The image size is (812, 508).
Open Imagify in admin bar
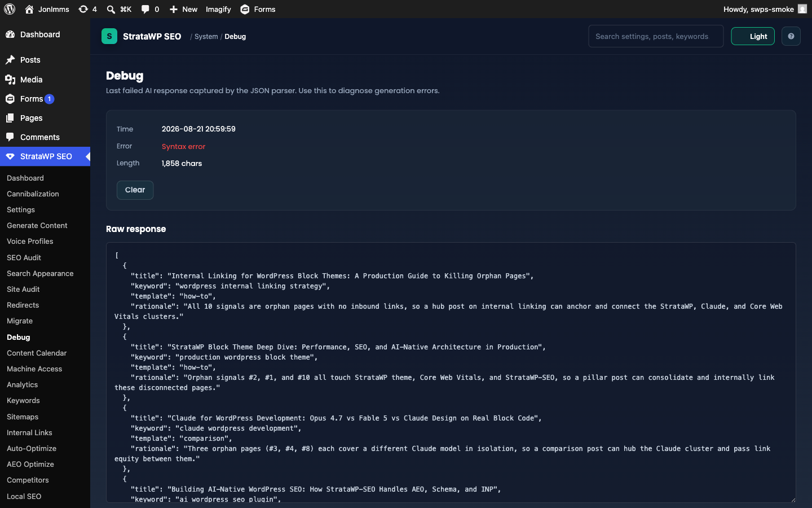pos(218,9)
